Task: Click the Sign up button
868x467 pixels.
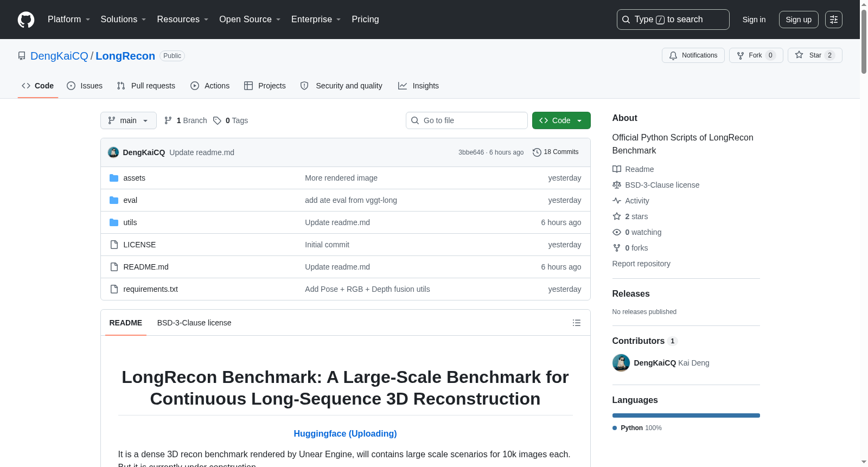Action: (799, 20)
